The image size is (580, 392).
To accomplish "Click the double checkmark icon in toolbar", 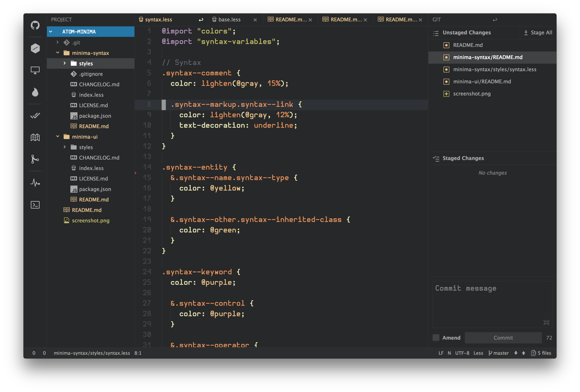I will [35, 116].
